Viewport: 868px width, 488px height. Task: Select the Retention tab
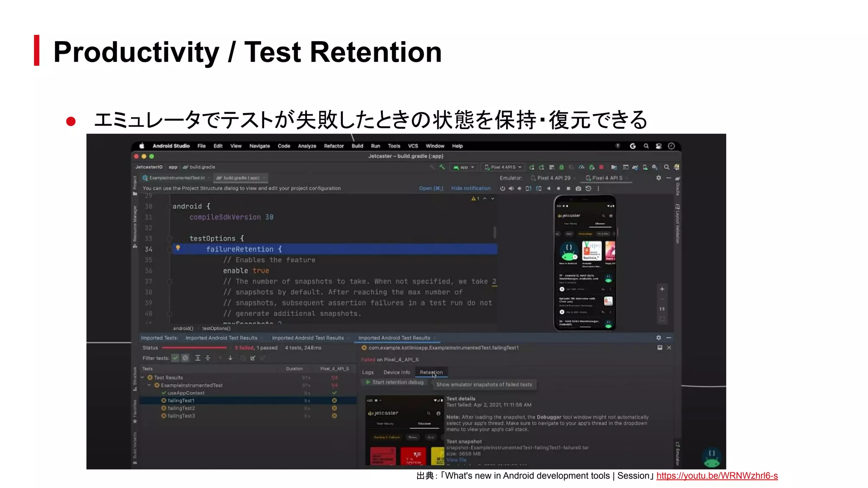pos(431,373)
